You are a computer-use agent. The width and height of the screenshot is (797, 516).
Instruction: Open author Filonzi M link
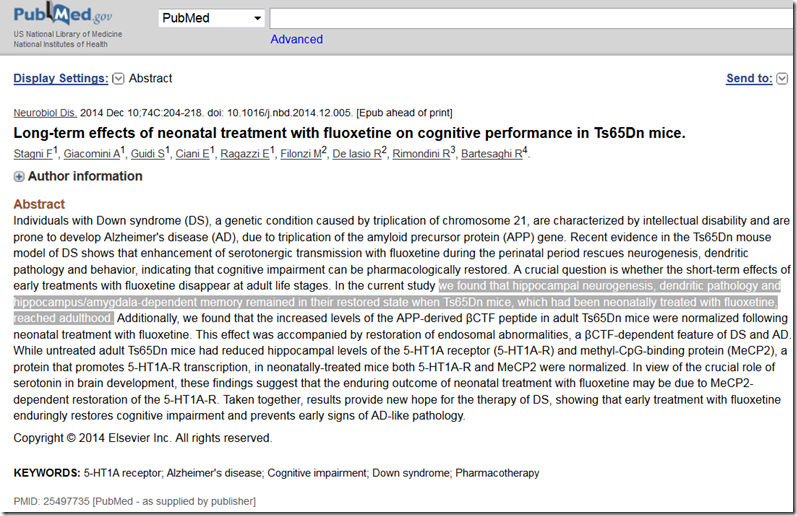[x=301, y=154]
